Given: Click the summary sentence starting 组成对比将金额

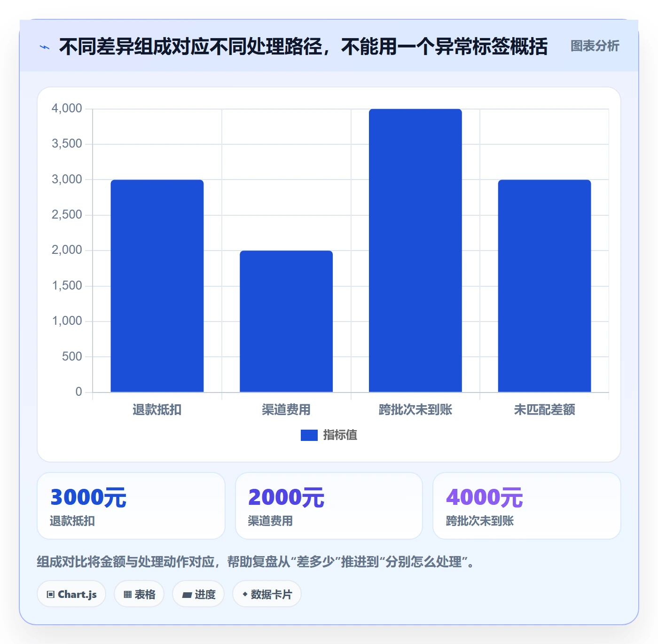Looking at the screenshot, I should tap(256, 562).
